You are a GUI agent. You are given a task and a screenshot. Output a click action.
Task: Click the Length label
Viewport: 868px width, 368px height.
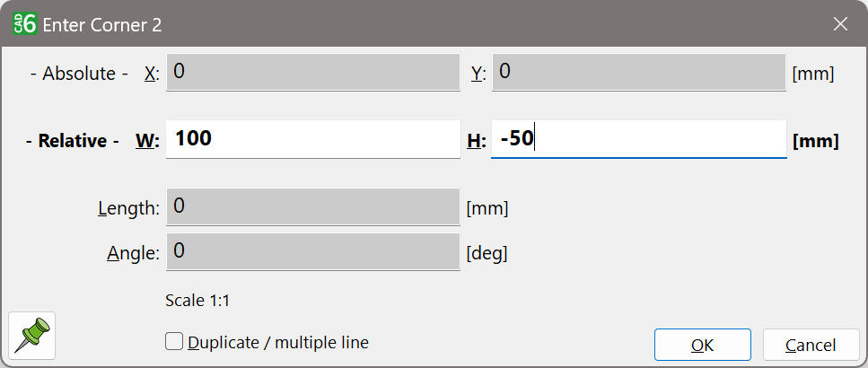[x=129, y=208]
